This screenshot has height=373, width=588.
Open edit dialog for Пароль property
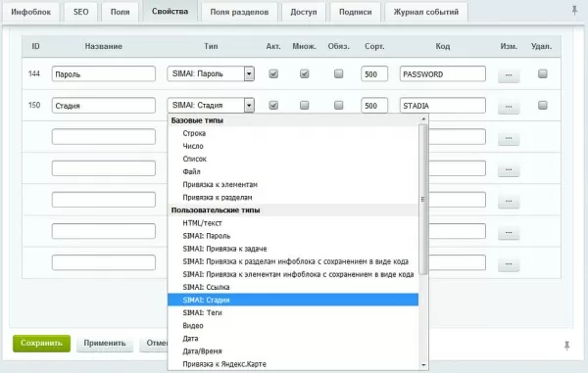[x=509, y=75]
